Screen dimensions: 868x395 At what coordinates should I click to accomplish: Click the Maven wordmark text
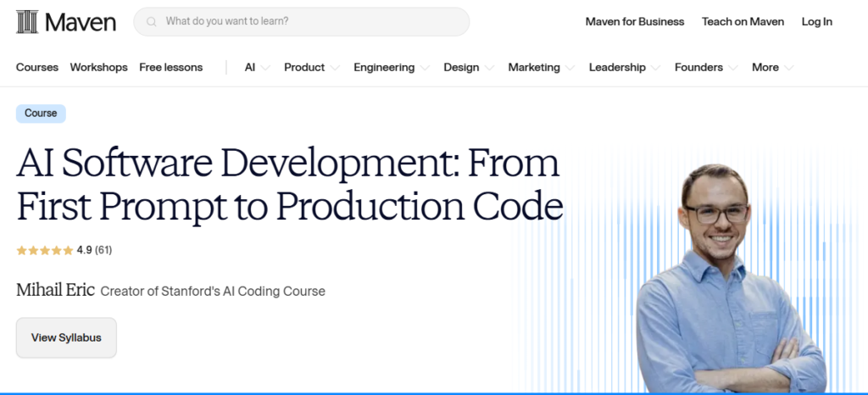pos(81,22)
